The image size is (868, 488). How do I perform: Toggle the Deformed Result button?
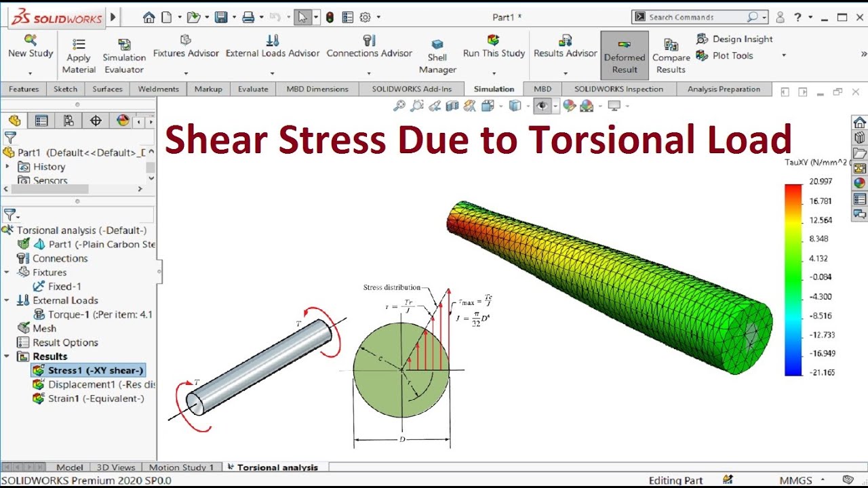625,54
